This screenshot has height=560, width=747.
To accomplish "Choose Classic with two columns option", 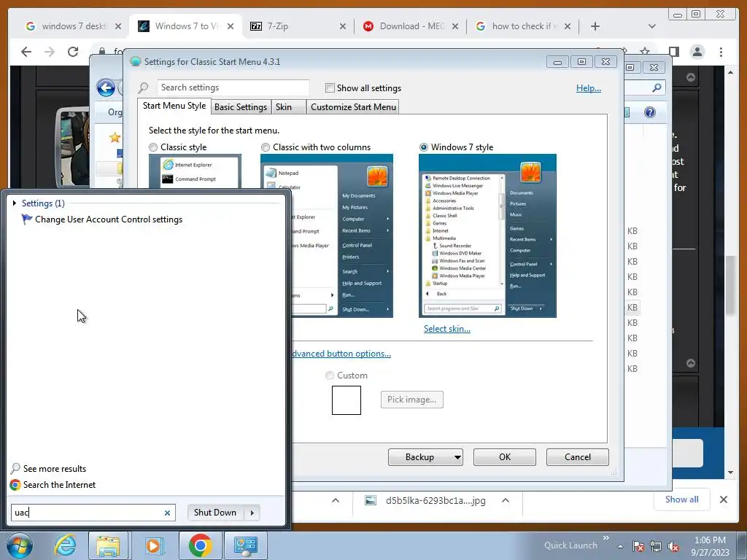I will click(266, 147).
